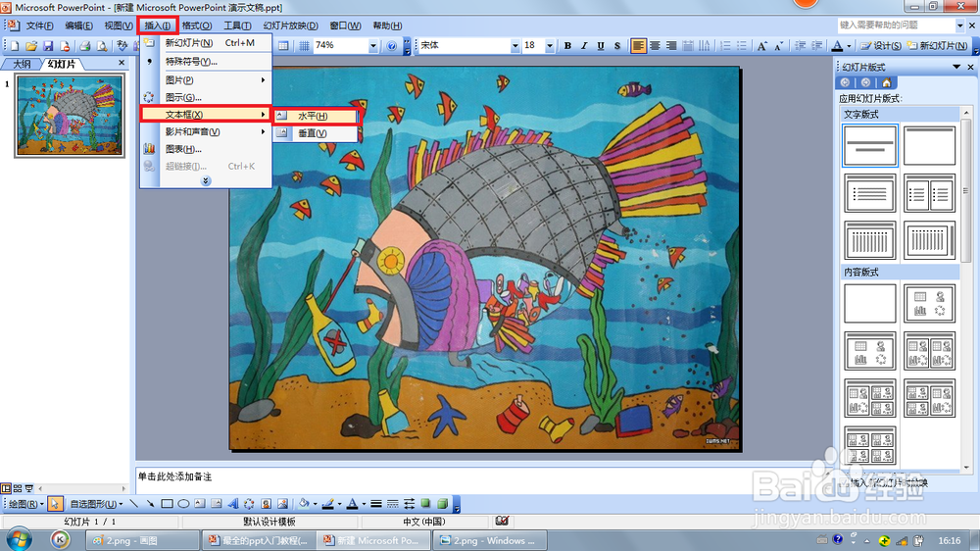Create a new blank presentation
Image resolution: width=980 pixels, height=551 pixels.
pos(15,46)
